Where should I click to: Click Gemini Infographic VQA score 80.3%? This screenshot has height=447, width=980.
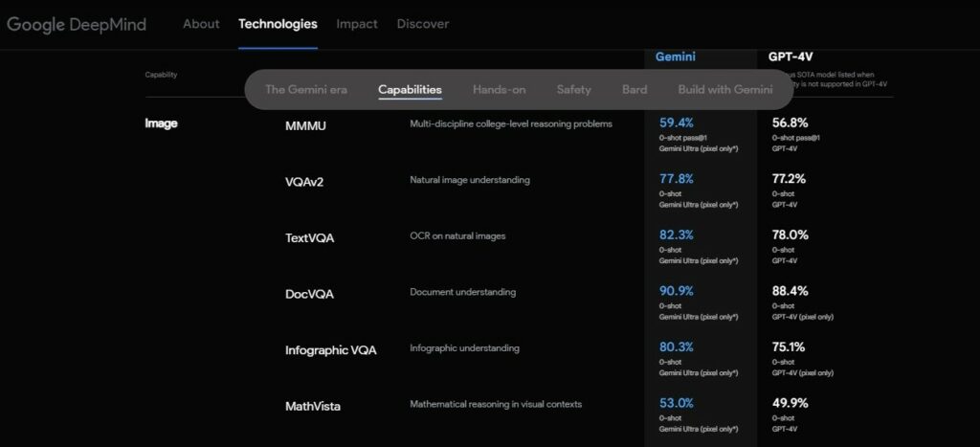tap(677, 346)
